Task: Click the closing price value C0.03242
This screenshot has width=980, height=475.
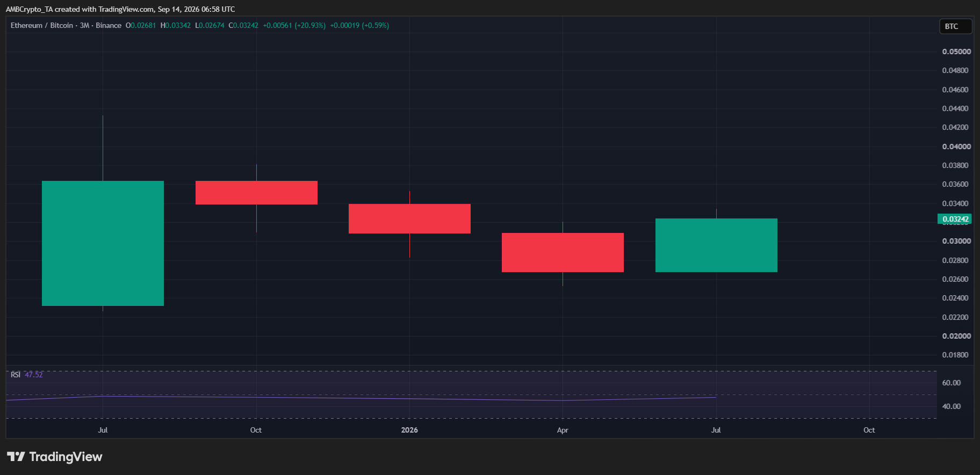Action: point(243,25)
